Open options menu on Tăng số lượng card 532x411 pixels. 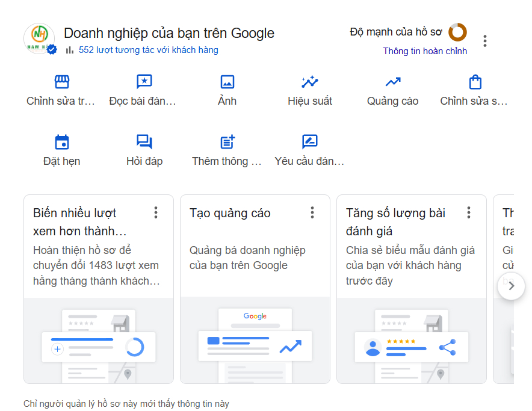pos(469,212)
